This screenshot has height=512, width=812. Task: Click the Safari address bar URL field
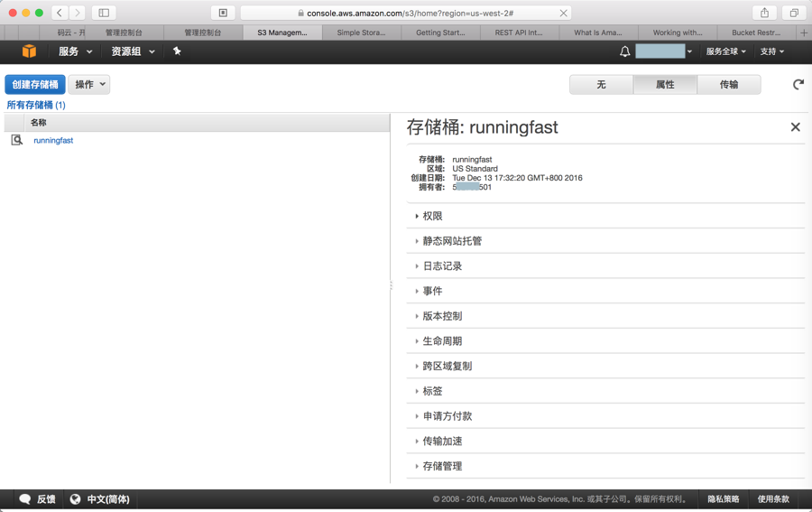(406, 13)
